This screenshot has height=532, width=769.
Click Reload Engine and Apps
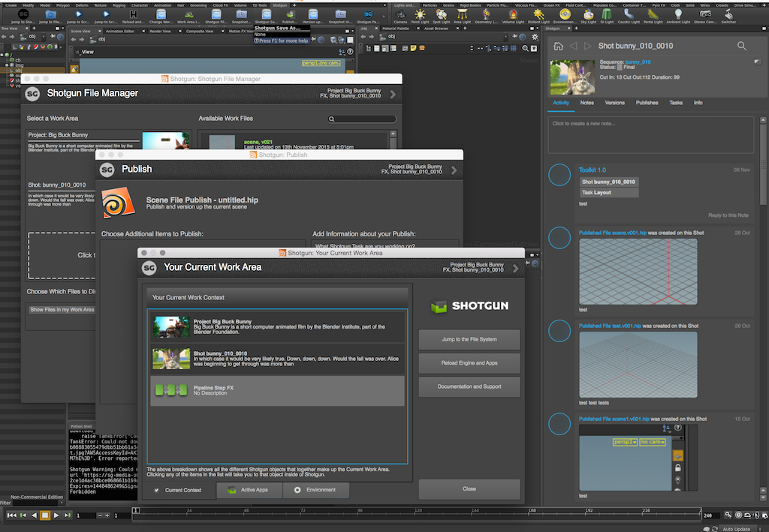469,363
